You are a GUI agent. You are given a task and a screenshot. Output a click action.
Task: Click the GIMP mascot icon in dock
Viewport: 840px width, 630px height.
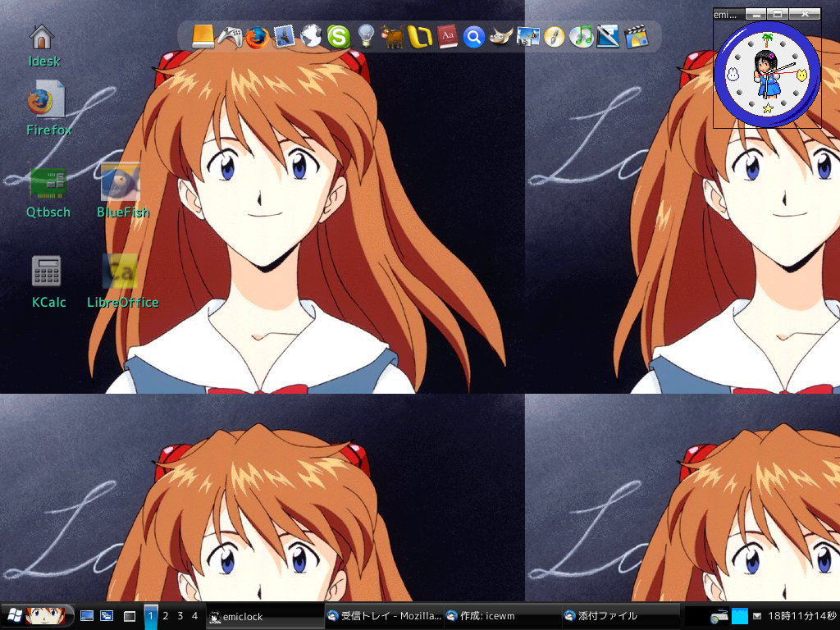click(x=500, y=37)
